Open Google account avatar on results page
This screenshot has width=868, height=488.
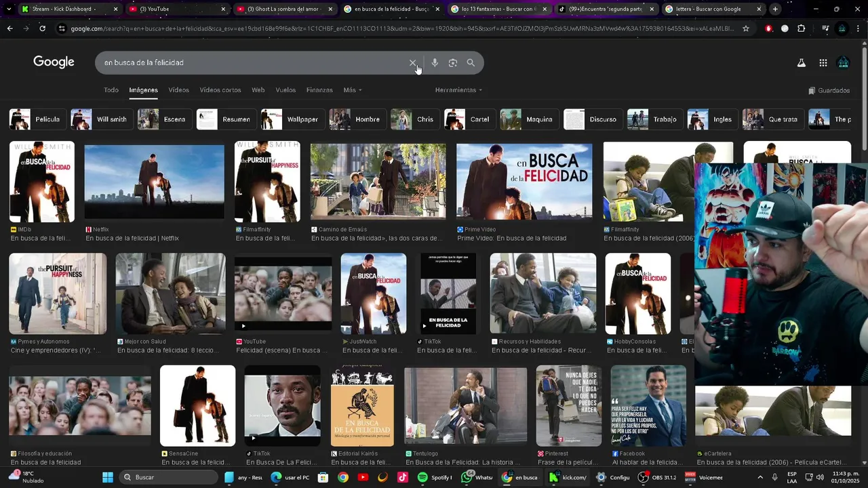pyautogui.click(x=844, y=63)
